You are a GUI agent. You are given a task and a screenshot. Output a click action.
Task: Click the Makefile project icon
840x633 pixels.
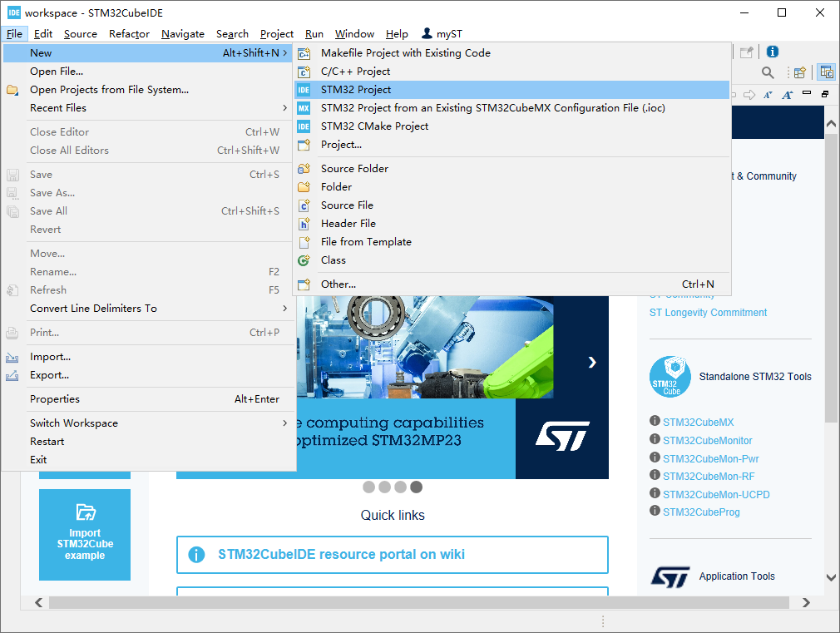point(304,53)
